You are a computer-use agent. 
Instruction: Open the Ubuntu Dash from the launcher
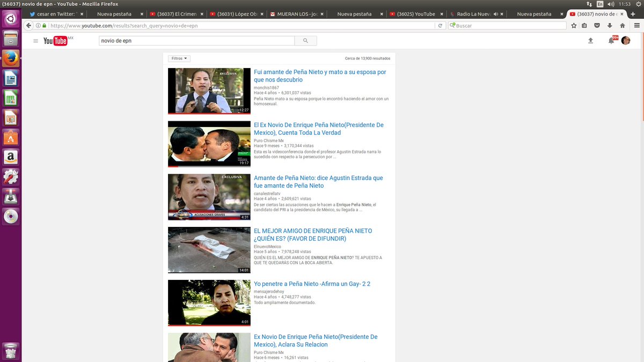click(11, 19)
